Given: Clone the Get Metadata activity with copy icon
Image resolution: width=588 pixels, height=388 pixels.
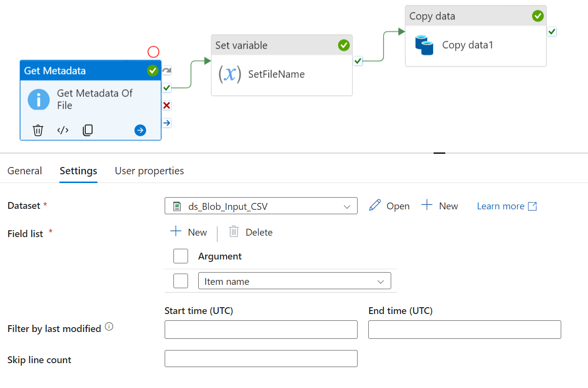Looking at the screenshot, I should pyautogui.click(x=88, y=130).
